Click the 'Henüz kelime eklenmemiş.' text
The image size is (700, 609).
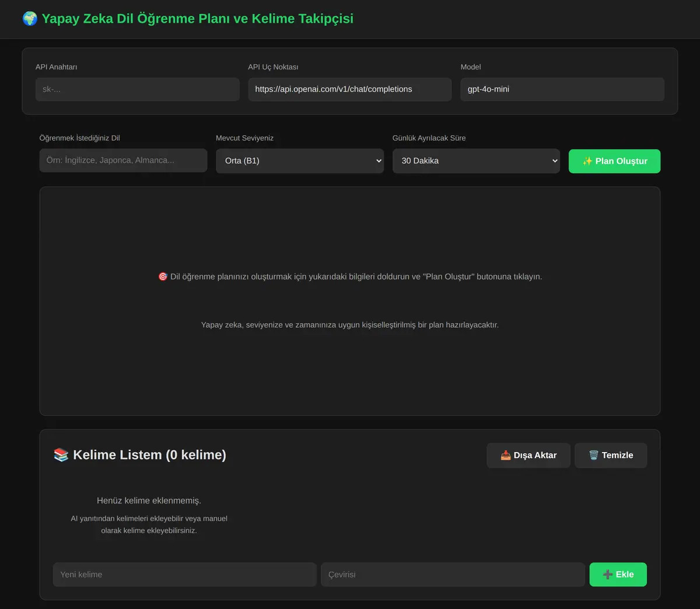coord(149,501)
